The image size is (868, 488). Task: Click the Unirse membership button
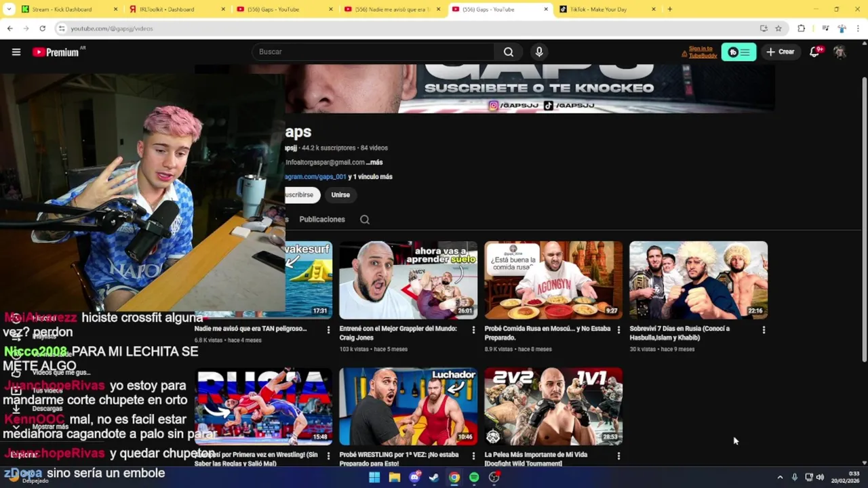point(340,195)
